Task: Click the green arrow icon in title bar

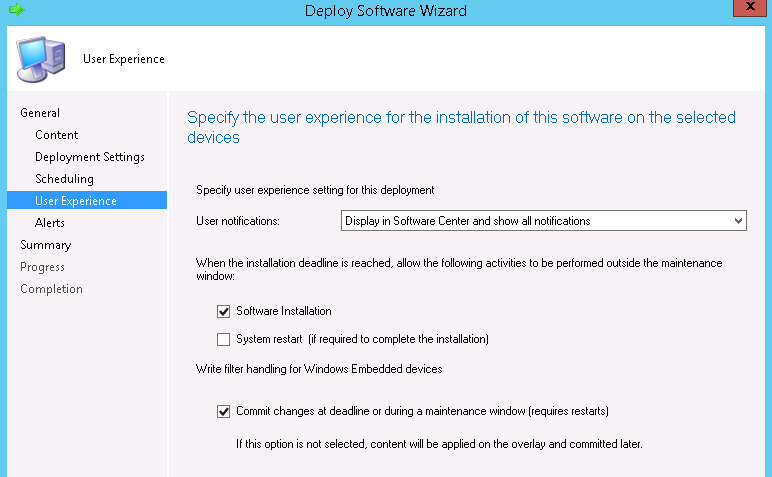Action: coord(15,10)
